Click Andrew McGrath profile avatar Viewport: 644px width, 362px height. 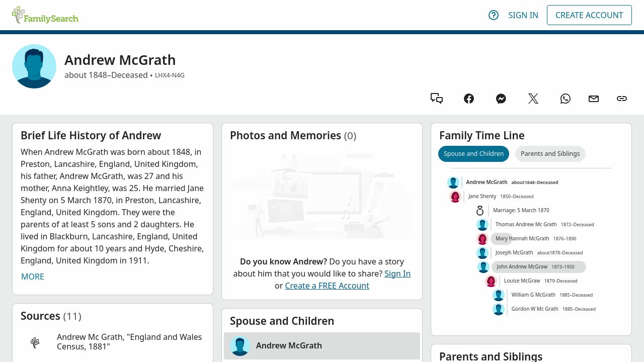pyautogui.click(x=34, y=66)
